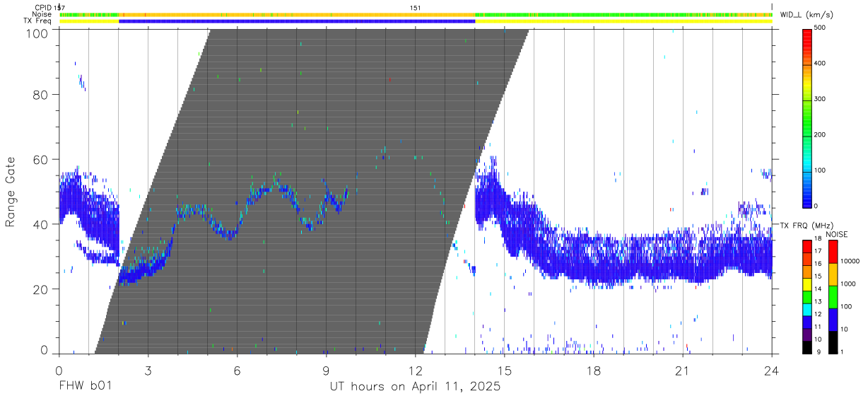Screen dimensions: 868x401
Task: Click the 16 tick in TX FRQ legend
Action: (x=819, y=264)
